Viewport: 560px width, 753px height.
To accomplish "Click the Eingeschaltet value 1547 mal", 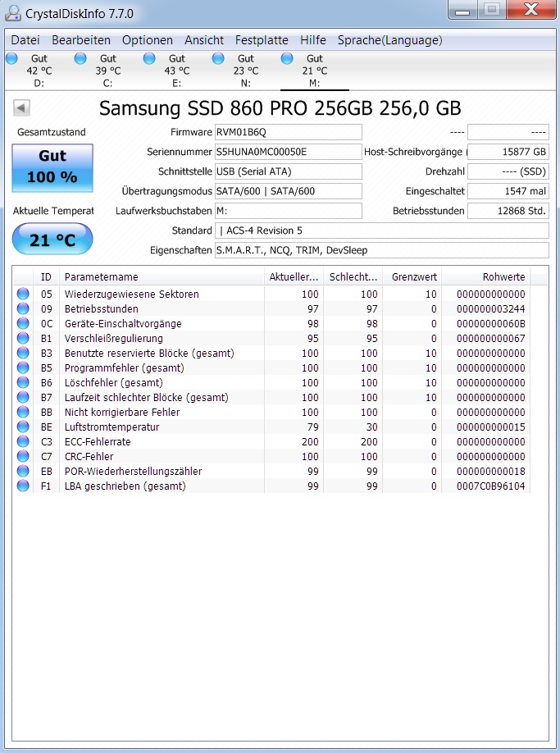I will coord(508,191).
